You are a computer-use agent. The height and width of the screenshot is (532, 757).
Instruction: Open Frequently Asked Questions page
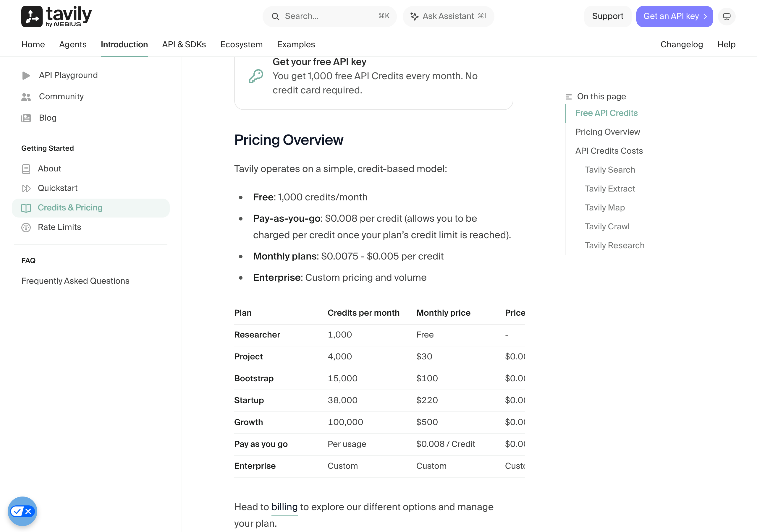click(75, 281)
